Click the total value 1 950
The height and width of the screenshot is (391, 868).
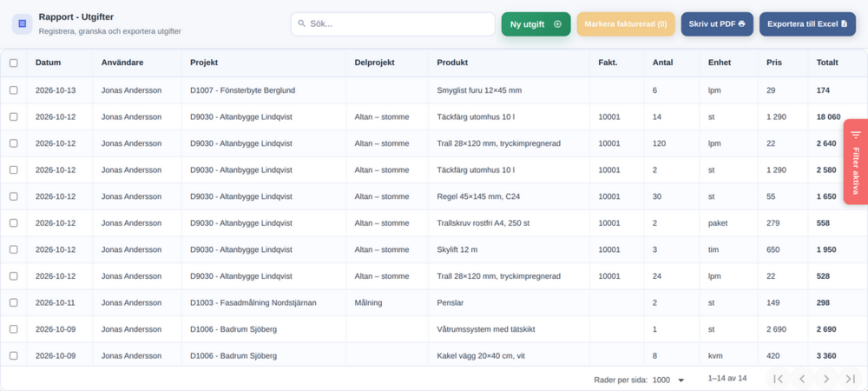826,249
